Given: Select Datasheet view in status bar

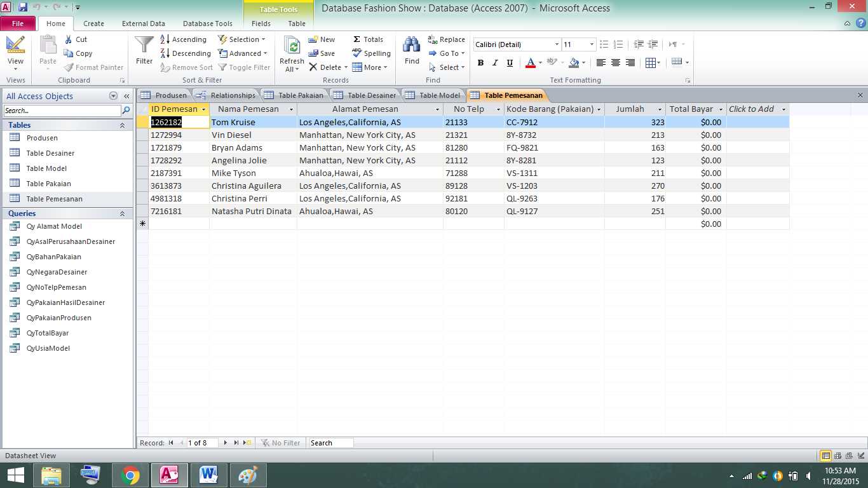Looking at the screenshot, I should pyautogui.click(x=826, y=456).
